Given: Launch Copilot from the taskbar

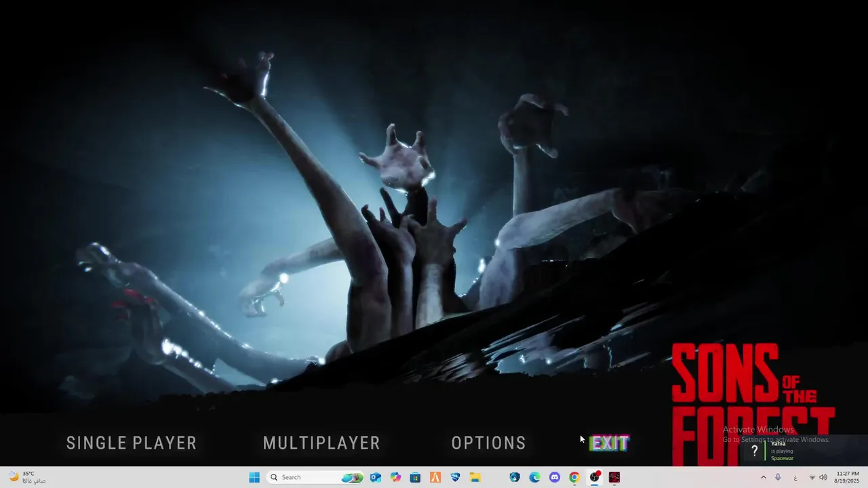Looking at the screenshot, I should click(395, 477).
